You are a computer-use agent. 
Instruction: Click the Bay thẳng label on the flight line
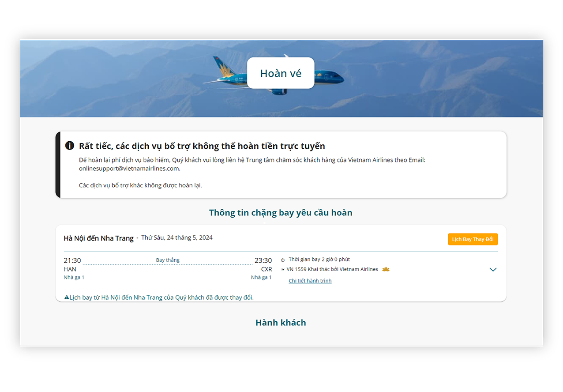[x=168, y=260]
